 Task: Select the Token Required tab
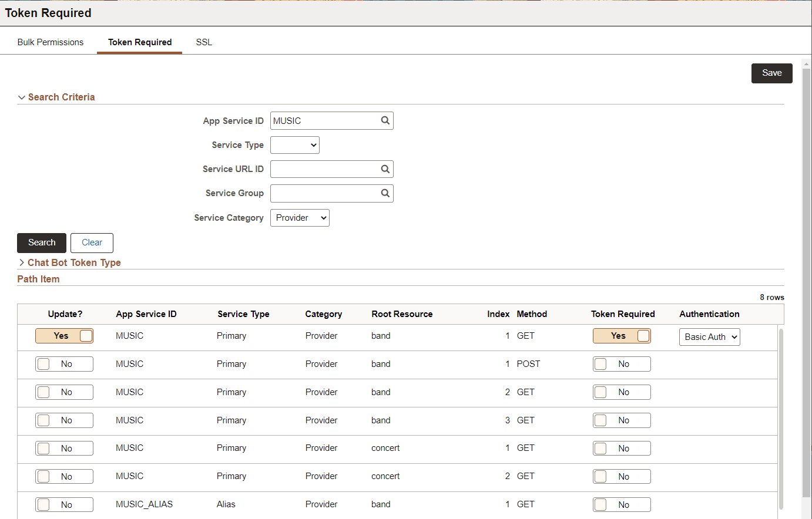point(140,42)
